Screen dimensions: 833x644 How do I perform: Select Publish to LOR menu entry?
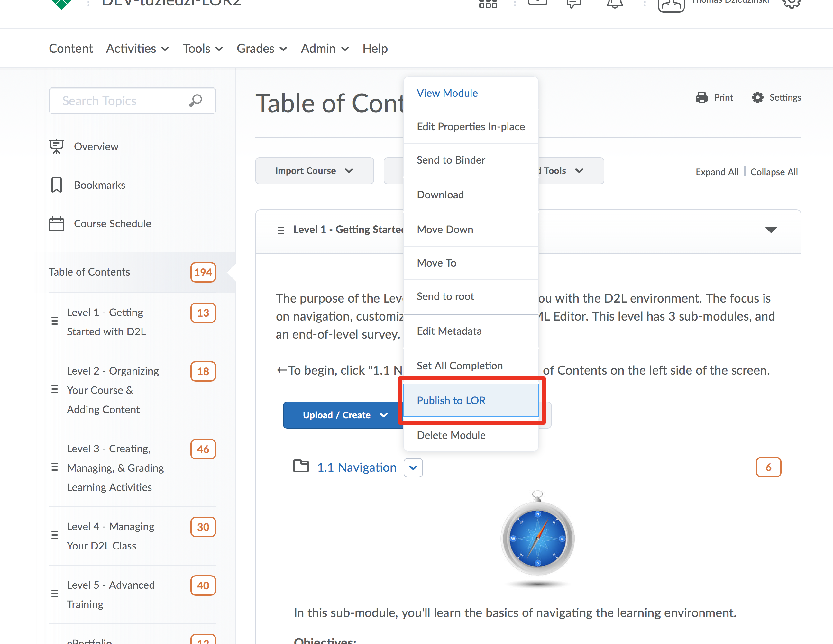pos(451,400)
